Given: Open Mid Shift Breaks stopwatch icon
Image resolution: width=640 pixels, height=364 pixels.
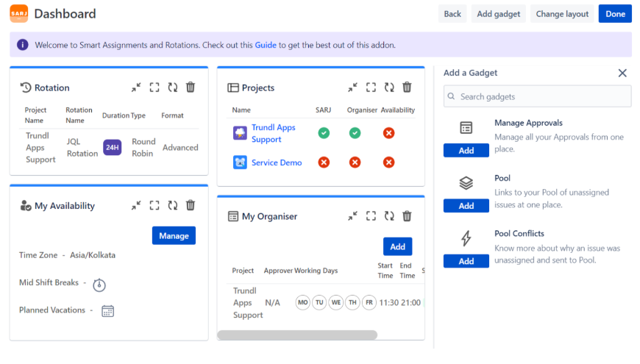Looking at the screenshot, I should [99, 285].
